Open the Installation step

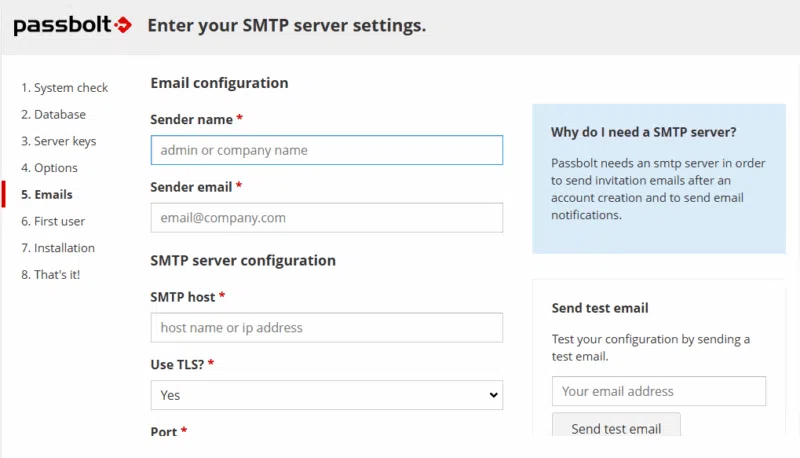[58, 248]
